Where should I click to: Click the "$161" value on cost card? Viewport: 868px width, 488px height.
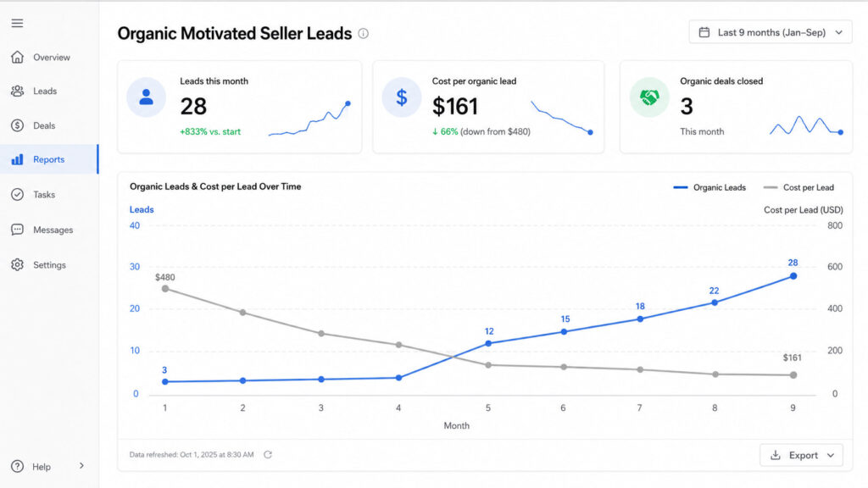click(455, 106)
